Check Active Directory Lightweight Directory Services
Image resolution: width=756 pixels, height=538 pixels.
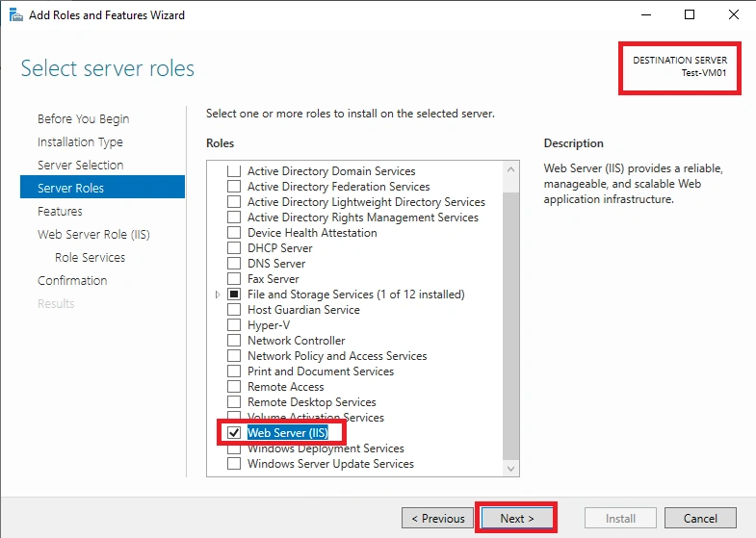tap(234, 202)
